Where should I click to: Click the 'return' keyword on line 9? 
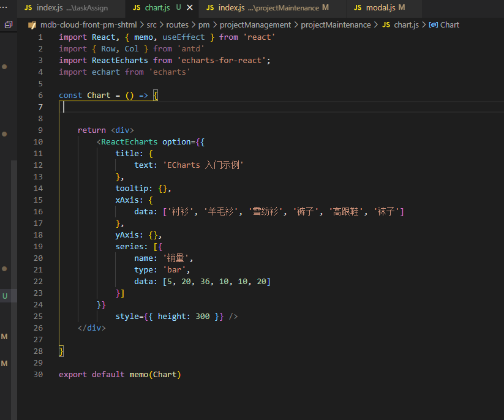92,130
